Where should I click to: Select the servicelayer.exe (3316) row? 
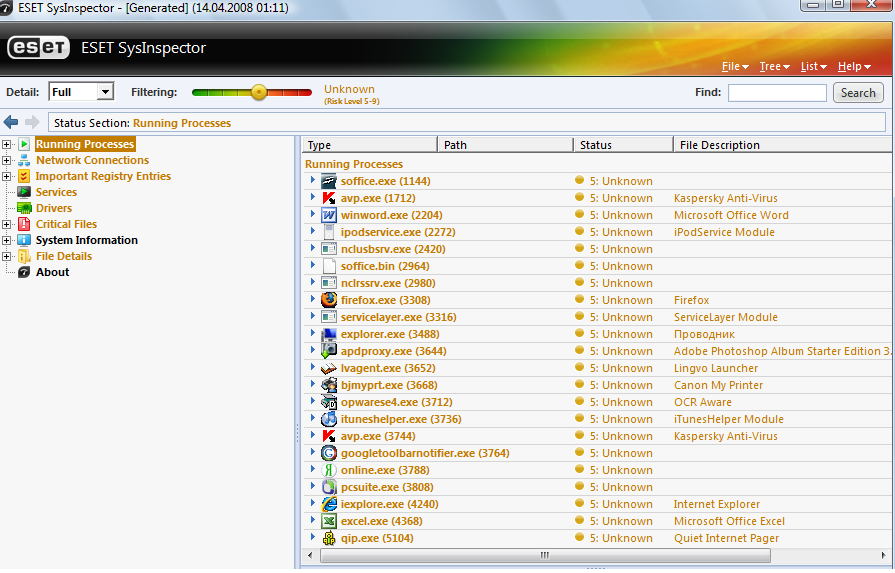(x=596, y=317)
